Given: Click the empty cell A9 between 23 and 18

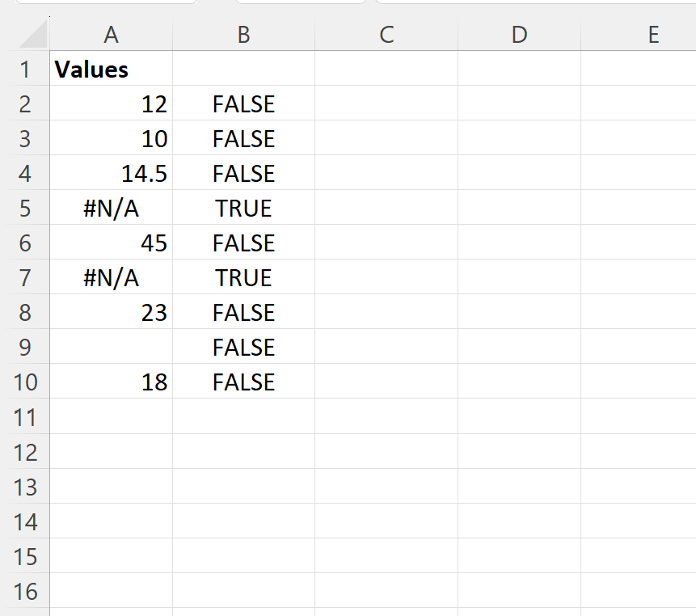Looking at the screenshot, I should pyautogui.click(x=111, y=347).
